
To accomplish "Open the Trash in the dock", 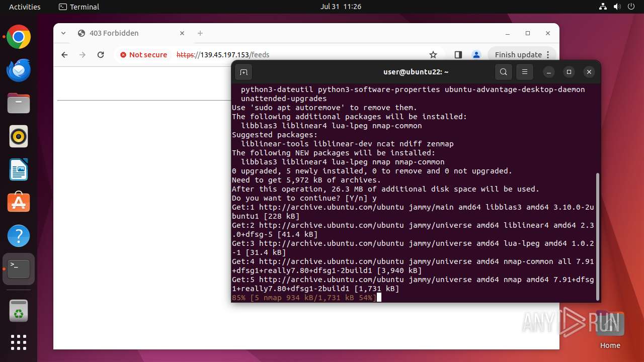I will coord(19,311).
